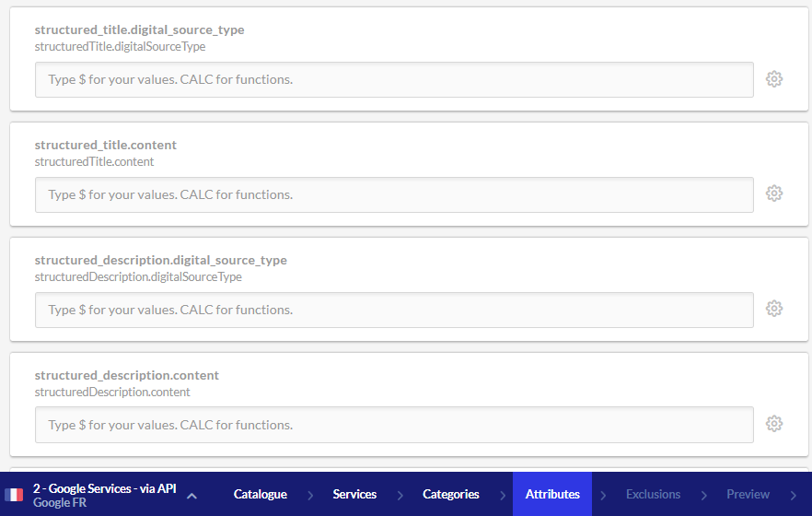The image size is (812, 516).
Task: Click the '2 - Google Services - via API' title
Action: pyautogui.click(x=104, y=488)
